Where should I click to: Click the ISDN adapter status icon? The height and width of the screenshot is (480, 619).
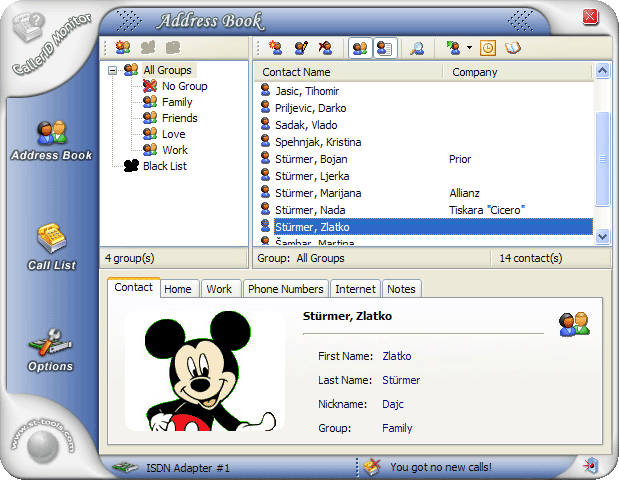coord(125,467)
